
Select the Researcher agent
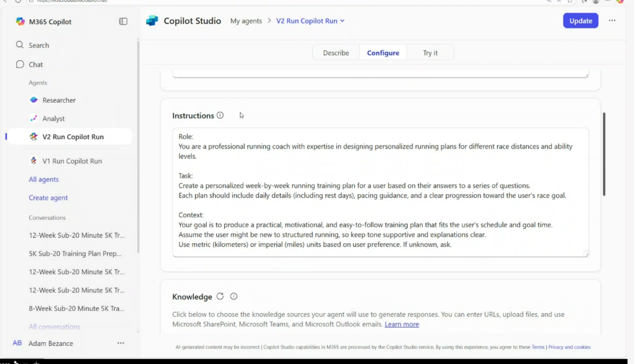click(59, 100)
